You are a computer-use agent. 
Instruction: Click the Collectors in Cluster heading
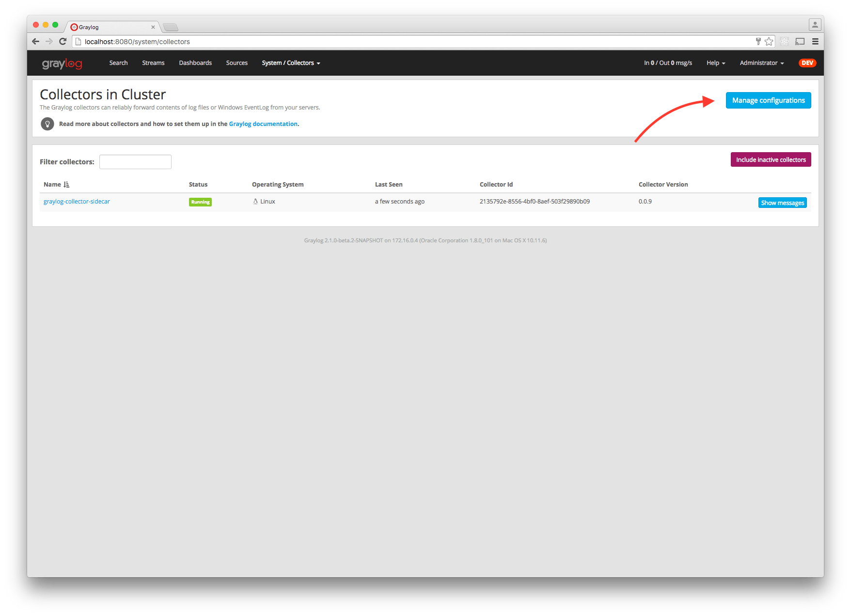(x=103, y=95)
